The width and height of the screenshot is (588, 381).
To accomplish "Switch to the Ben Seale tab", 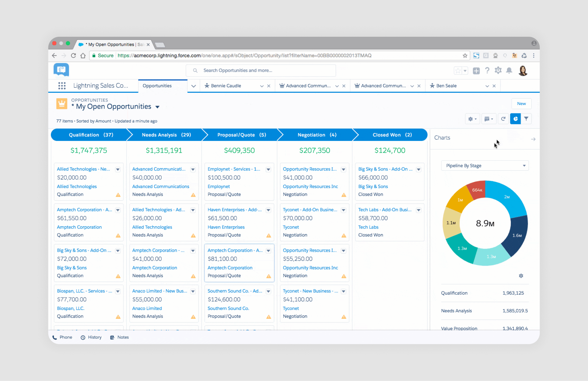I will [446, 86].
